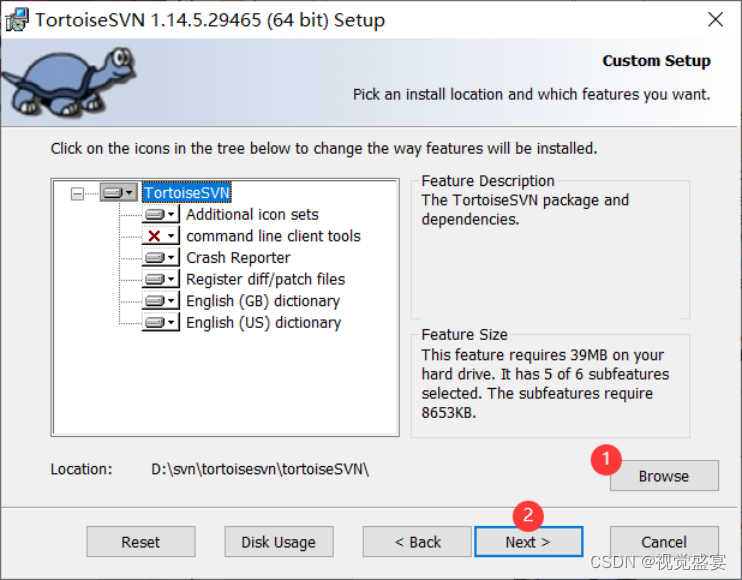Click the Next > button
This screenshot has width=742, height=580.
pos(529,542)
